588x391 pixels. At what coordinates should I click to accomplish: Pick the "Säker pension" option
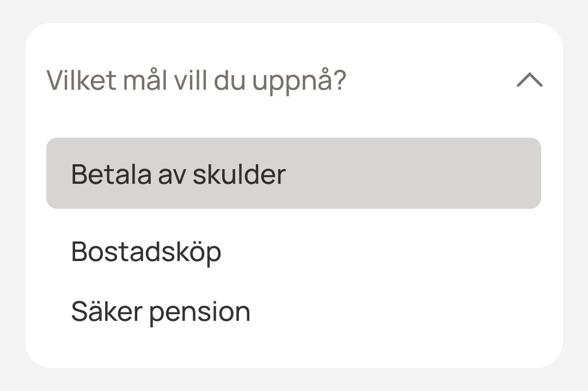click(161, 312)
